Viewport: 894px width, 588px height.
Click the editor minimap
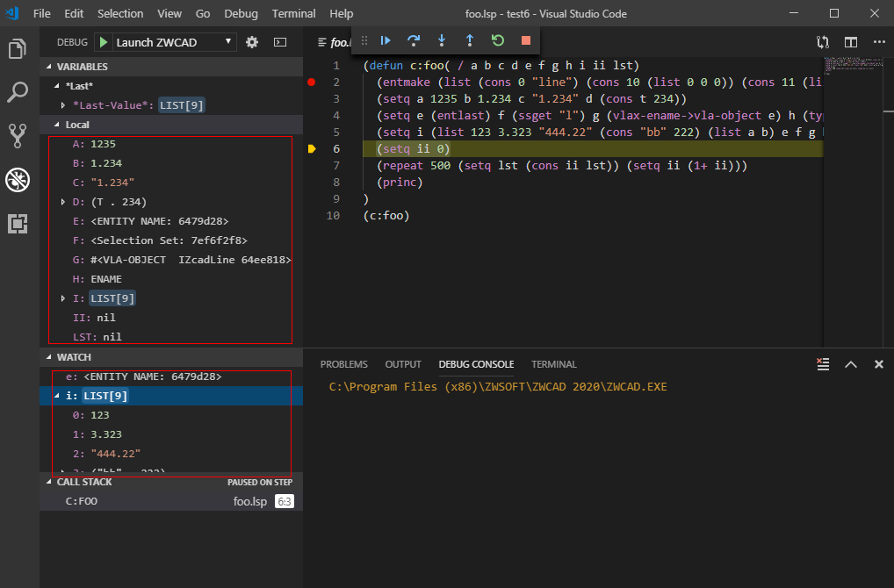pyautogui.click(x=853, y=64)
